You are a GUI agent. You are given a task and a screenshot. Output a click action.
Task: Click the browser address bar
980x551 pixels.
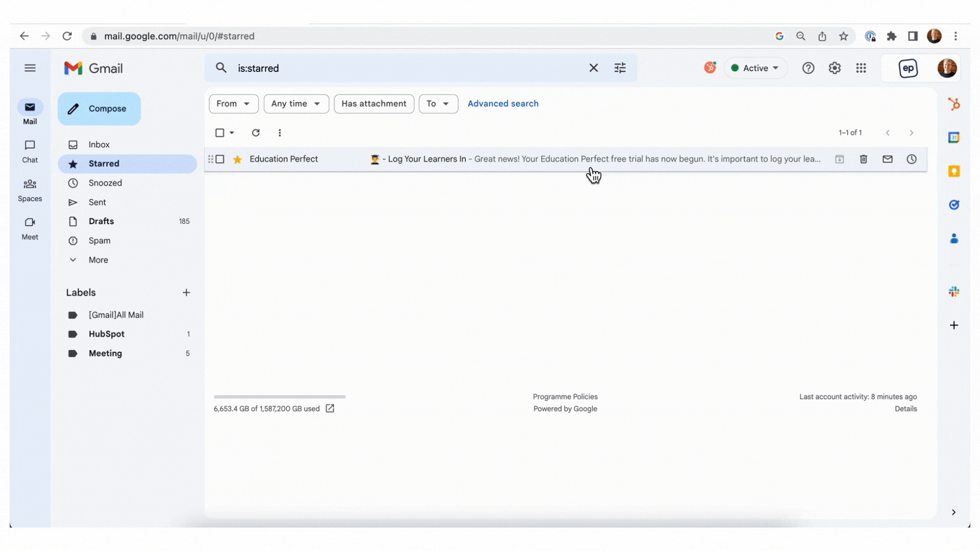click(429, 36)
